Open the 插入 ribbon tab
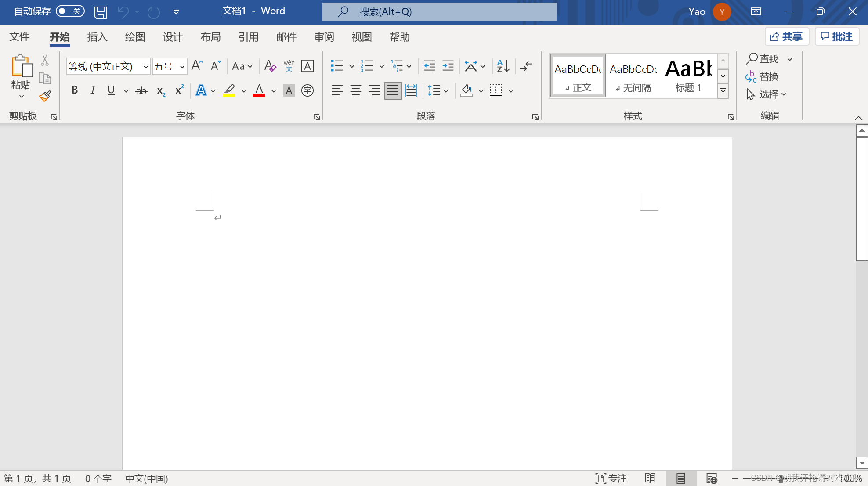The image size is (868, 486). pos(97,37)
